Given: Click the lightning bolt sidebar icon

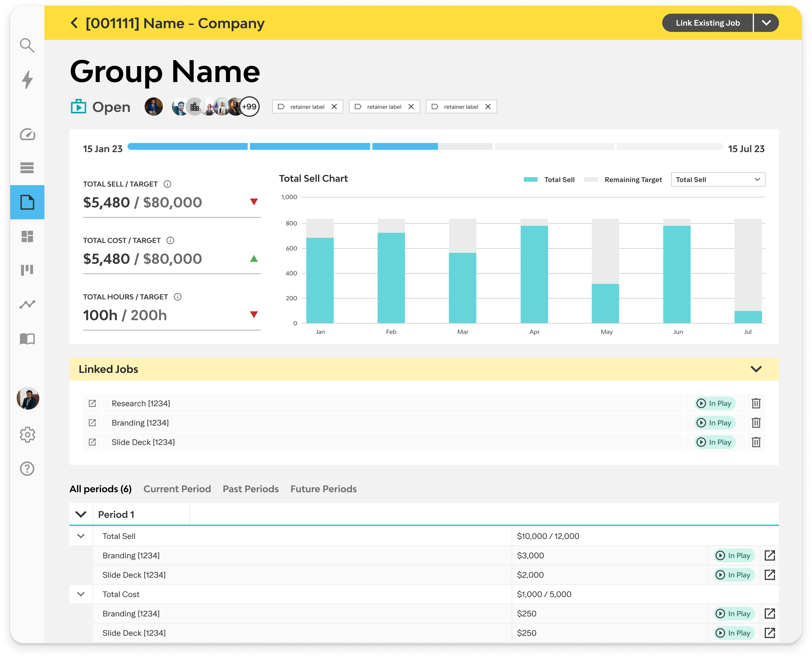Looking at the screenshot, I should 27,79.
